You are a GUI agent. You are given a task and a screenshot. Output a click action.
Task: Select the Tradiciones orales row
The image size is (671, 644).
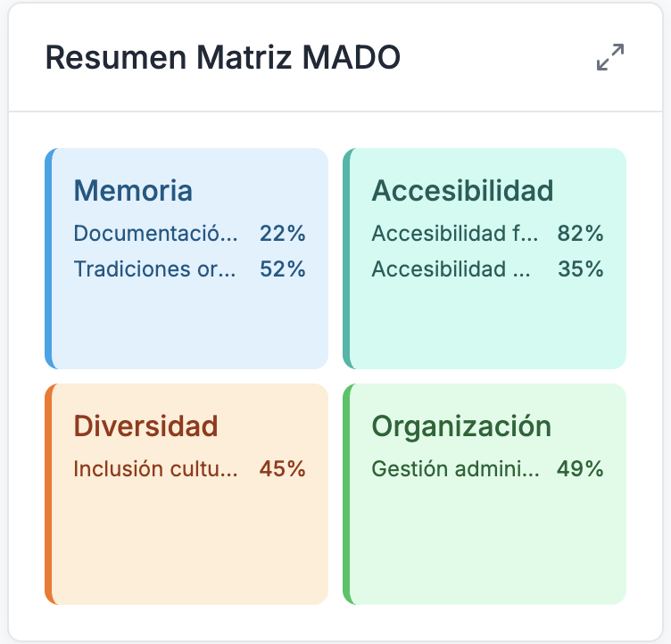tap(156, 268)
